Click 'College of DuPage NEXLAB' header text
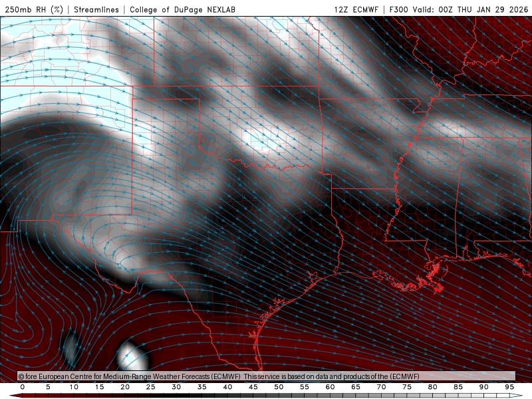The height and width of the screenshot is (399, 532). pos(182,9)
